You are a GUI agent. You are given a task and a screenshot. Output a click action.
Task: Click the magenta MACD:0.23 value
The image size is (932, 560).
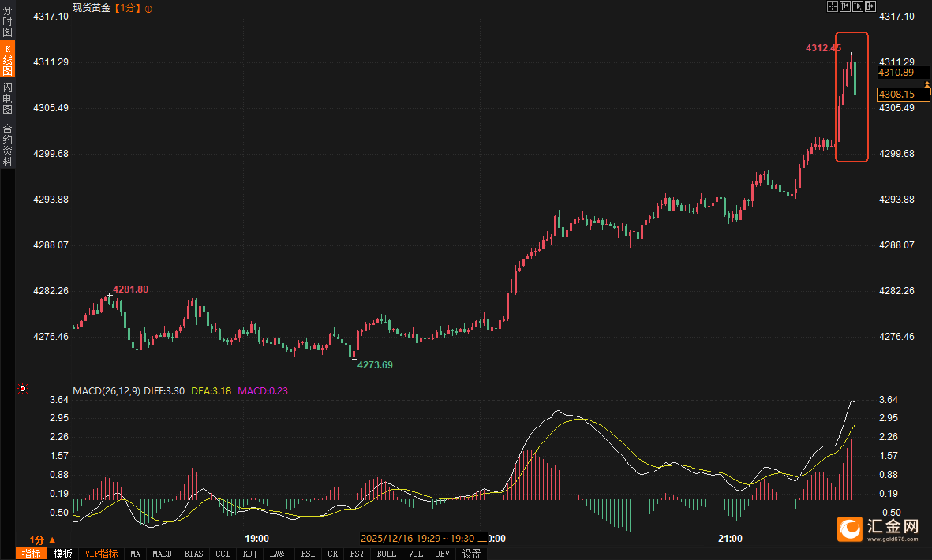coord(263,390)
